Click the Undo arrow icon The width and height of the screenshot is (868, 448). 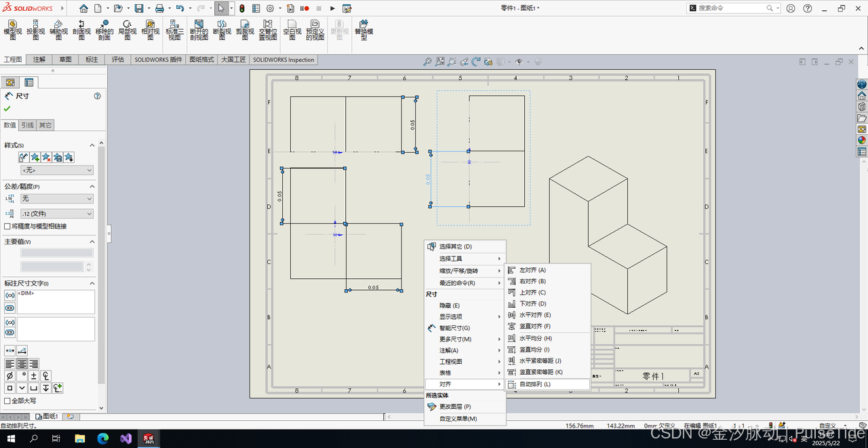(x=180, y=8)
